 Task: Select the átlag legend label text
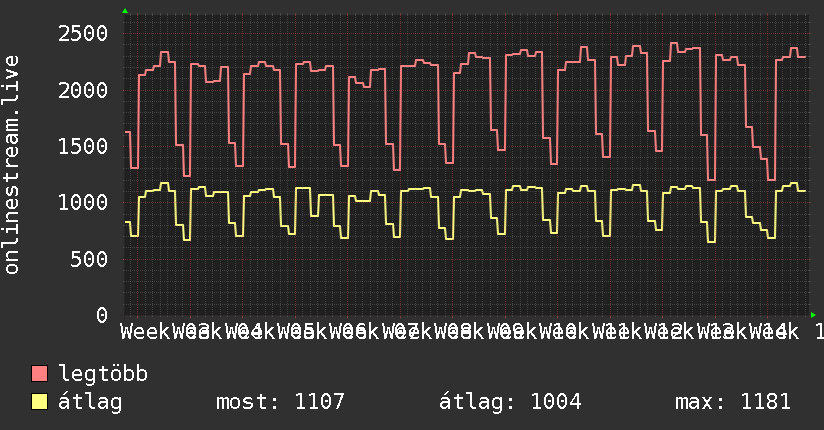90,402
